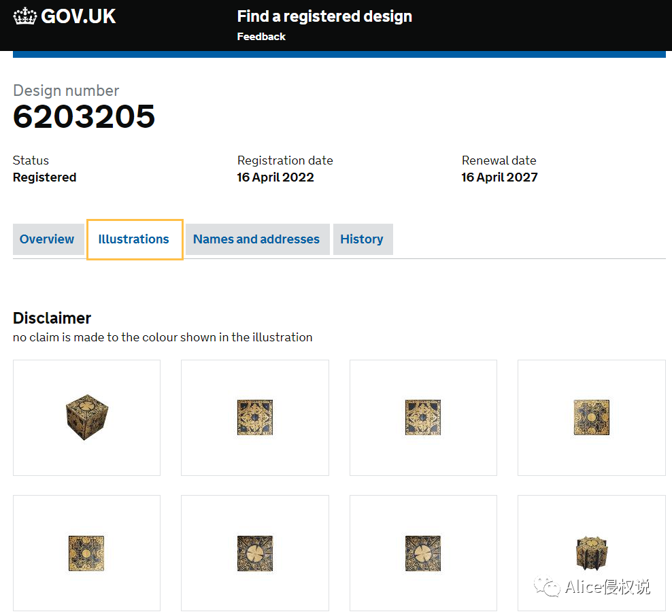This screenshot has width=672, height=616.
Task: Select the Illustrations tab
Action: 135,239
